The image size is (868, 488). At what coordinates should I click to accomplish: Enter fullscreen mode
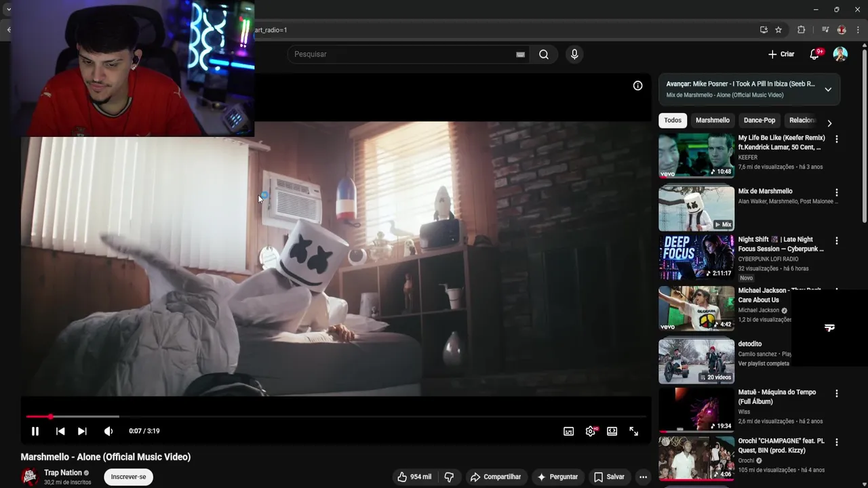coord(633,431)
